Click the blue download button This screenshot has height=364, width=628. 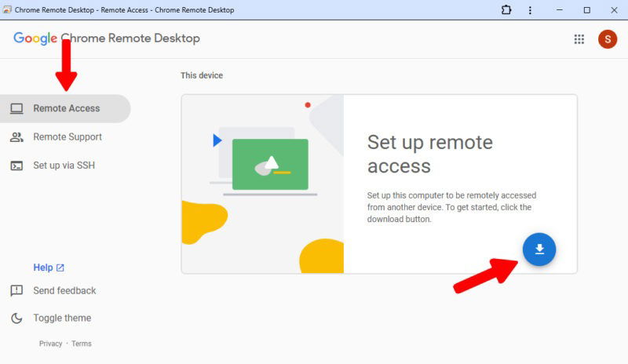click(x=539, y=249)
